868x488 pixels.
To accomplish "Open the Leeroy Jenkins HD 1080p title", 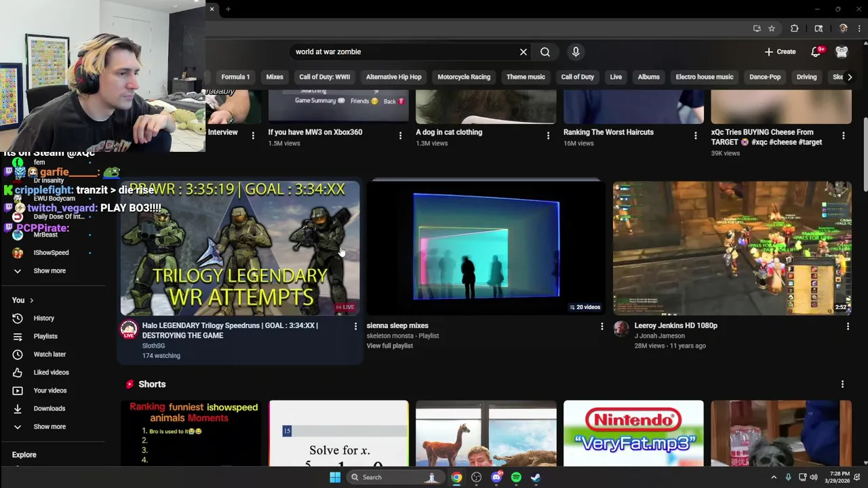I will point(675,325).
